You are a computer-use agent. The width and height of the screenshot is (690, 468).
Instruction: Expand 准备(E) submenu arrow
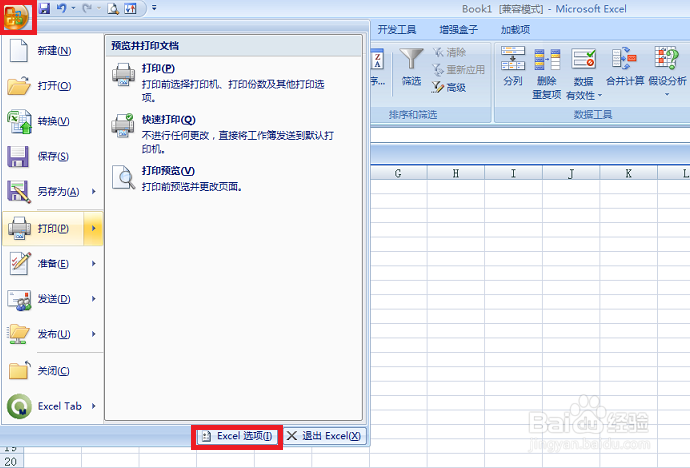click(94, 263)
